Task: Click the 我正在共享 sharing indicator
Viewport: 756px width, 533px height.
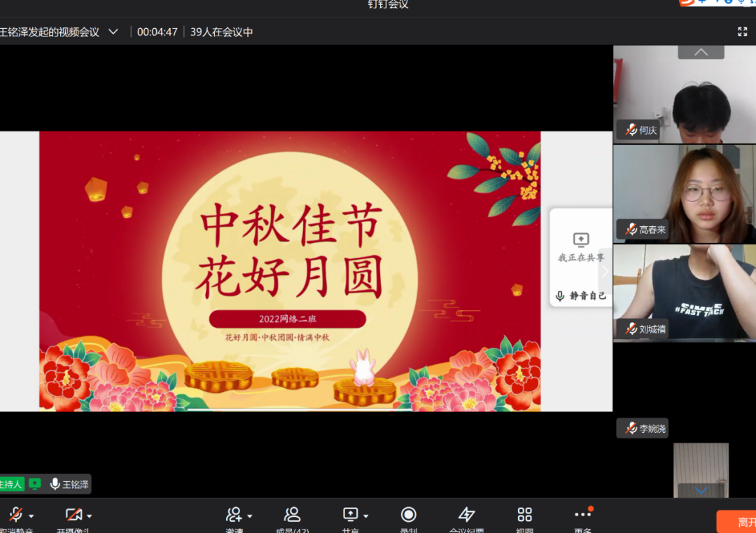Action: pos(581,248)
